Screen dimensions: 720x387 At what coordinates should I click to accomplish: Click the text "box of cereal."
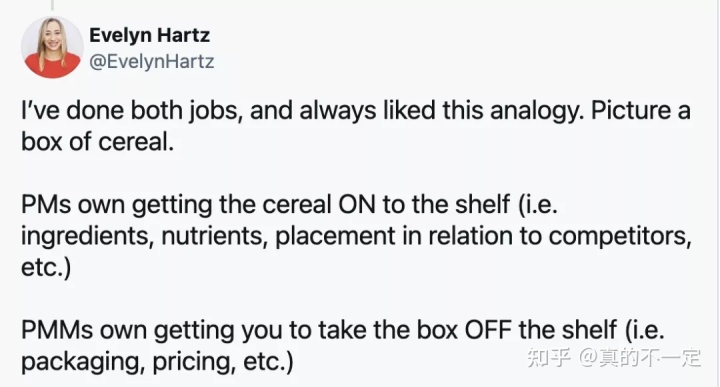click(x=97, y=142)
